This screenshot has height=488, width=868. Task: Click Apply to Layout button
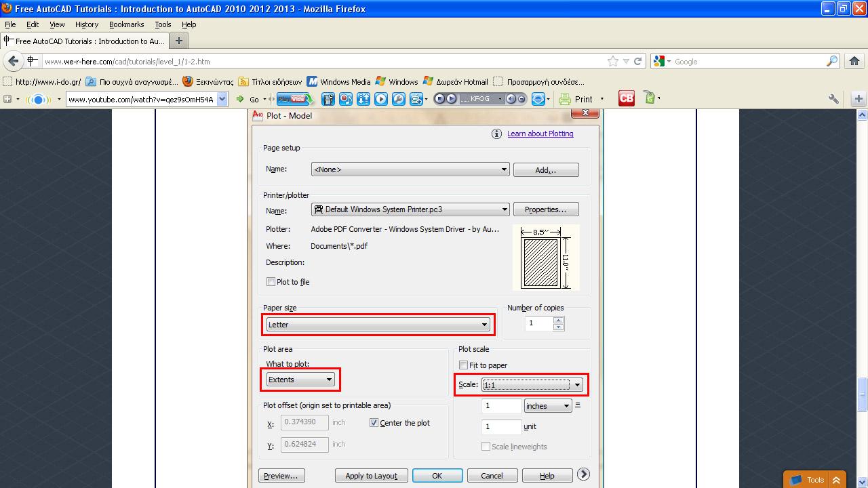(371, 476)
